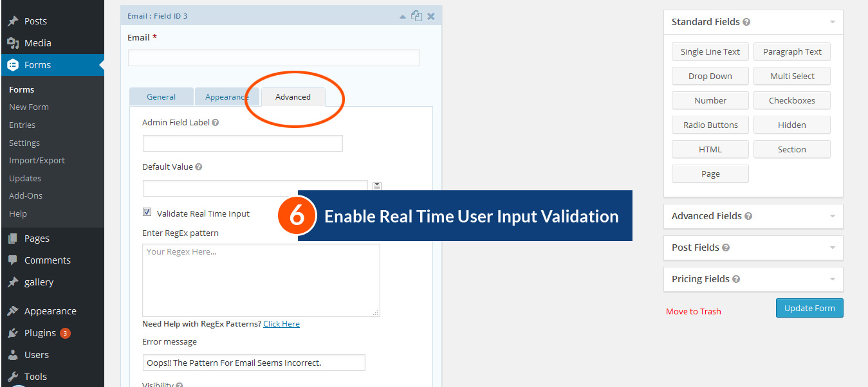Click the Users icon in sidebar

12,355
